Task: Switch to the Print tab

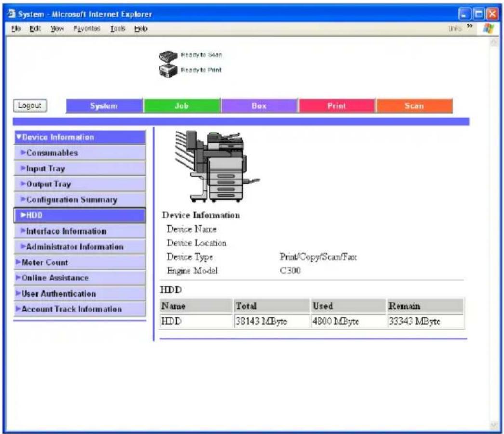Action: click(337, 106)
